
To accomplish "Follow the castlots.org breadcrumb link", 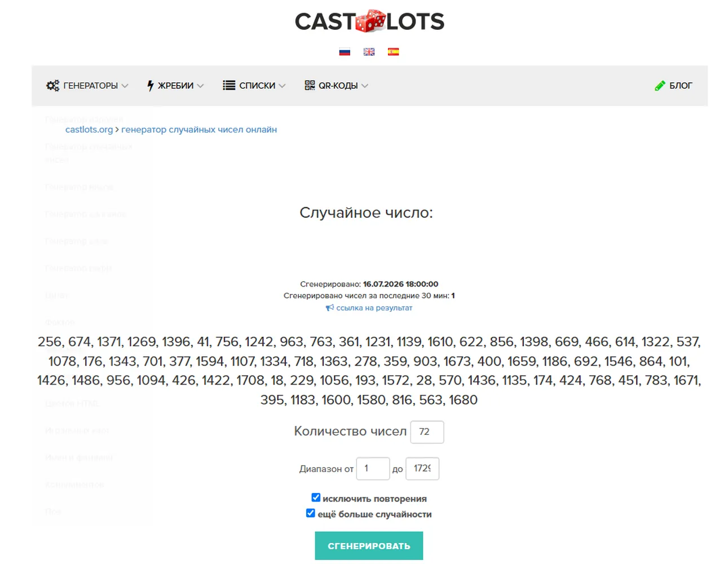I will click(x=89, y=130).
